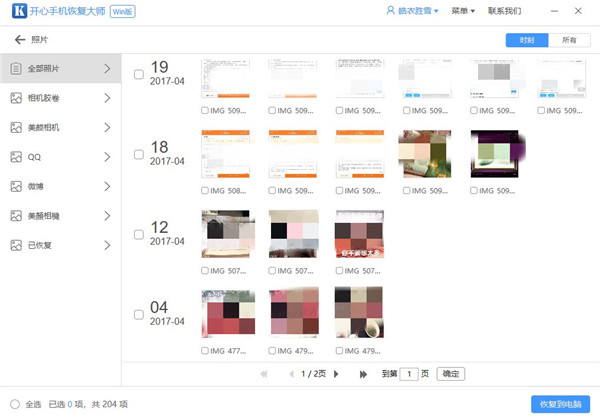The height and width of the screenshot is (417, 600).
Task: Switch to the 时刻 tab
Action: [x=527, y=40]
